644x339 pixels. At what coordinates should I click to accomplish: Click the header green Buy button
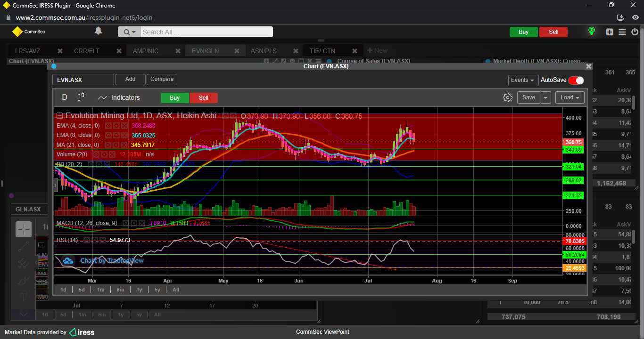click(x=523, y=32)
